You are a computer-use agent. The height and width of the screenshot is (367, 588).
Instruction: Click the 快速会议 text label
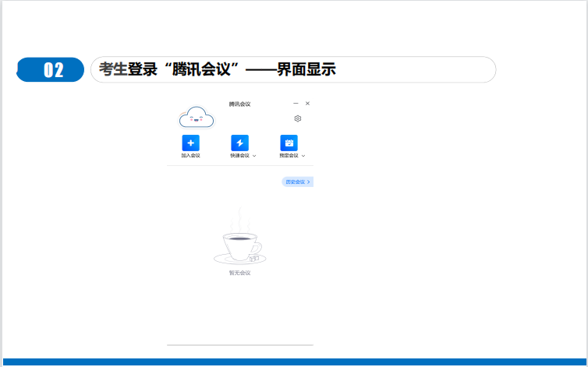tap(239, 156)
